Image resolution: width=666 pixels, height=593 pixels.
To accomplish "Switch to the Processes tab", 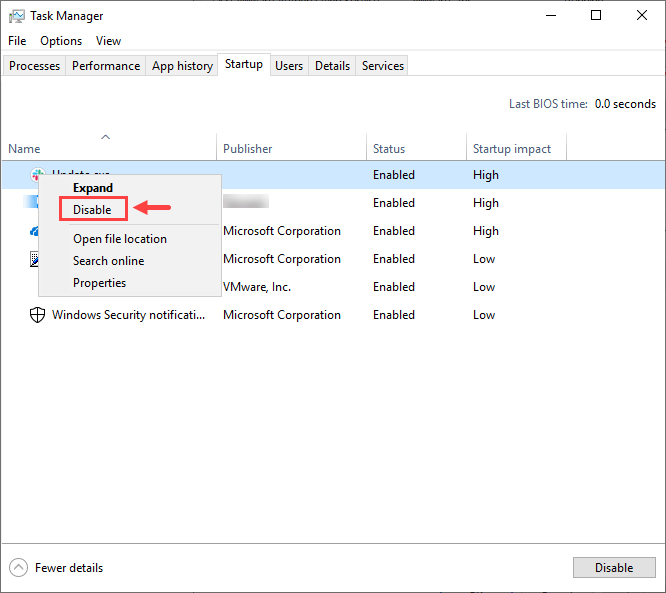I will (34, 66).
